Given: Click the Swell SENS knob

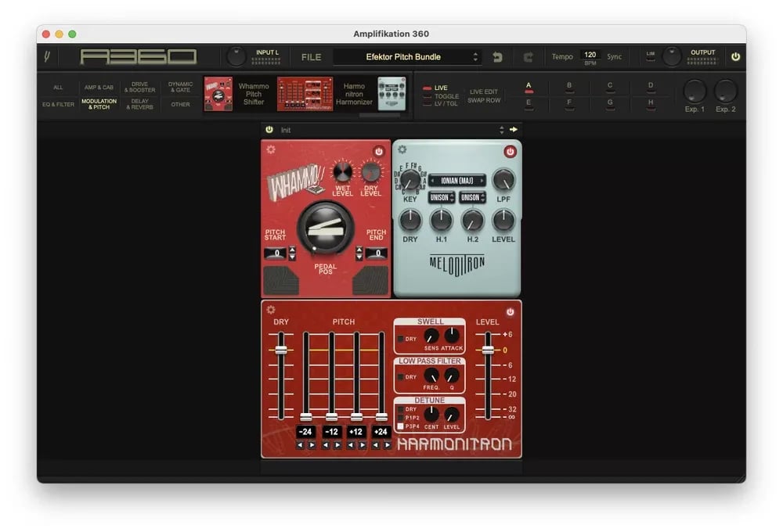Looking at the screenshot, I should (431, 336).
